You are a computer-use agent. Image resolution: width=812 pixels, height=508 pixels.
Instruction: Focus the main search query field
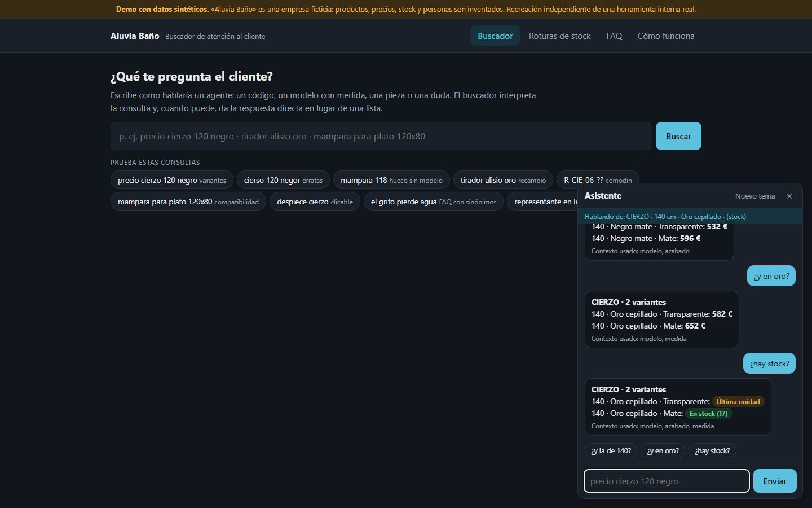point(381,136)
